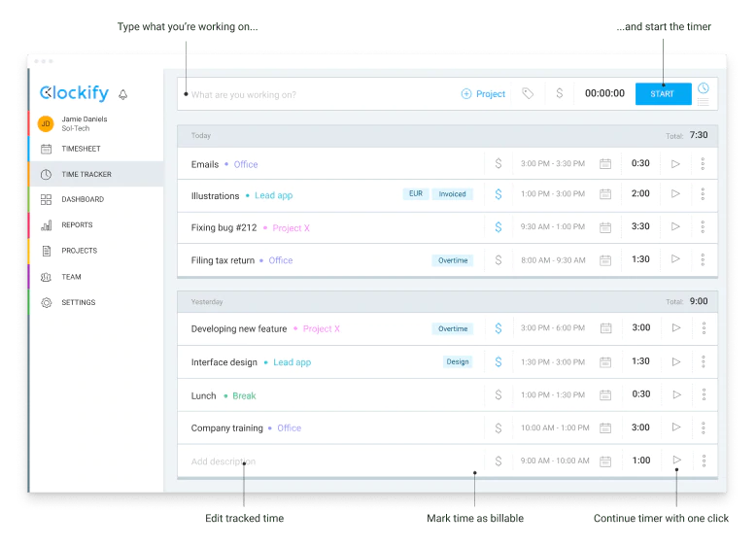Toggle billable for Interface design
Viewport: 756px width, 546px height.
click(498, 362)
